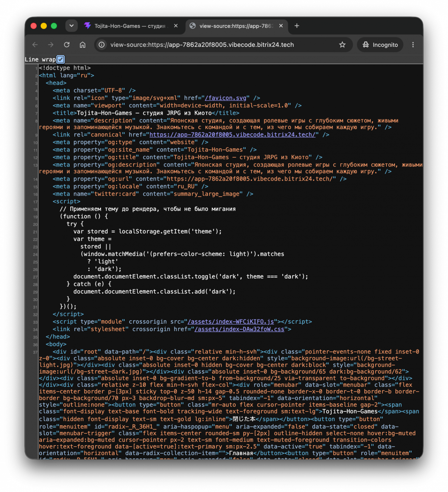Switch to the Tojita-Hon-Games tab
The height and width of the screenshot is (492, 448).
coord(131,26)
